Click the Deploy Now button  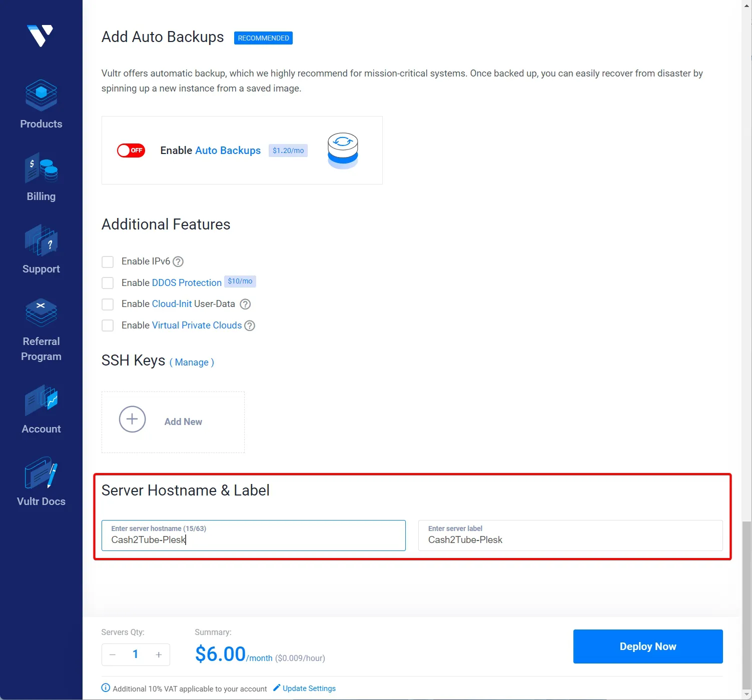pyautogui.click(x=648, y=646)
